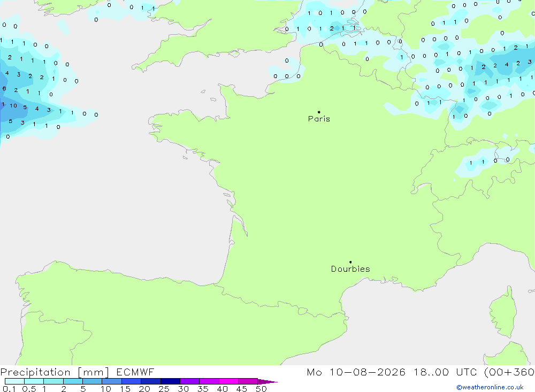
Task: Click the '18..00 UTC' time label
Action: point(446,372)
